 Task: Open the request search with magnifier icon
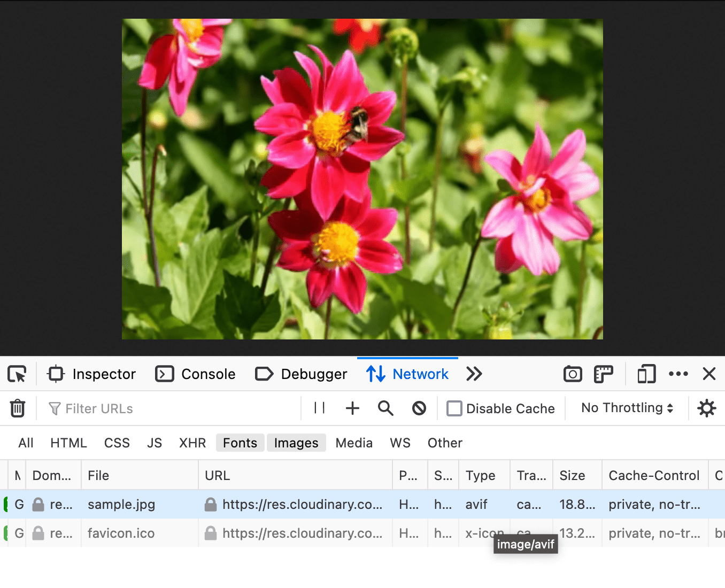tap(385, 408)
